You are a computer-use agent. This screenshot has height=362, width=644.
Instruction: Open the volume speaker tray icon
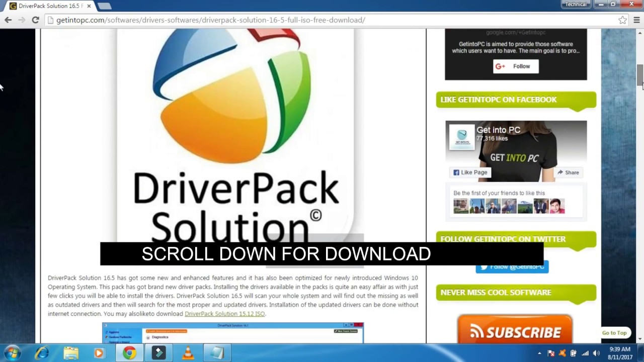(x=596, y=353)
